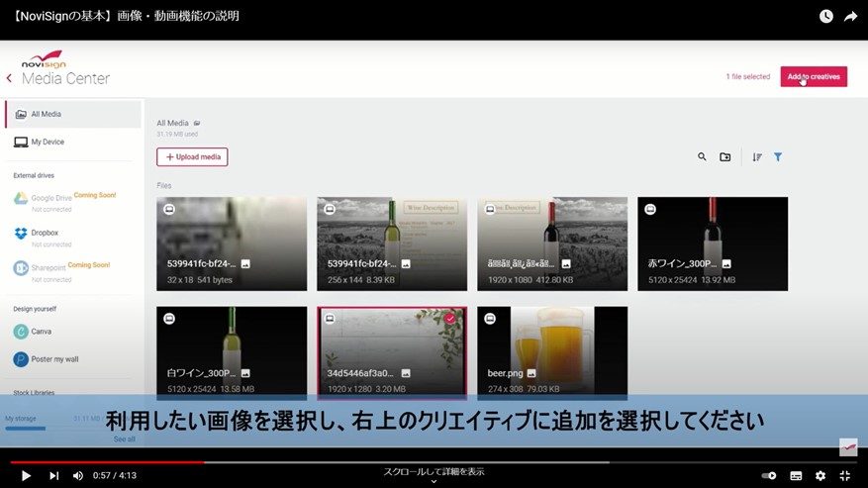The height and width of the screenshot is (488, 868).
Task: Select the 白ワイン_300P thumbnail
Action: click(x=232, y=352)
